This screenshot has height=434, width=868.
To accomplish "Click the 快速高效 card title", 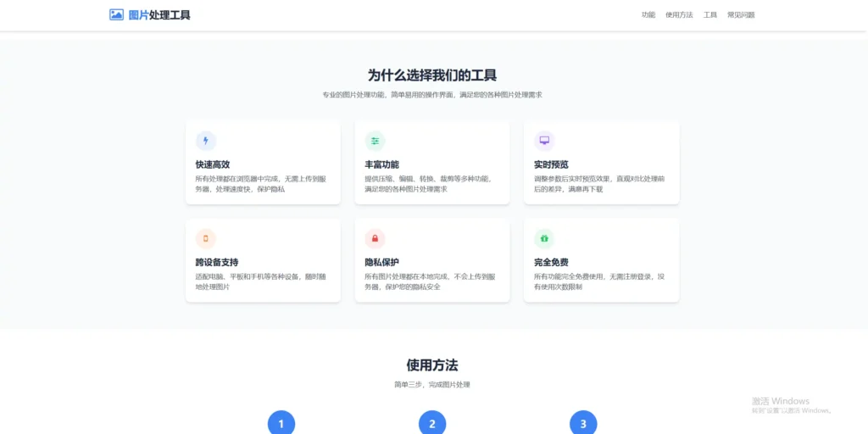I will [x=213, y=164].
